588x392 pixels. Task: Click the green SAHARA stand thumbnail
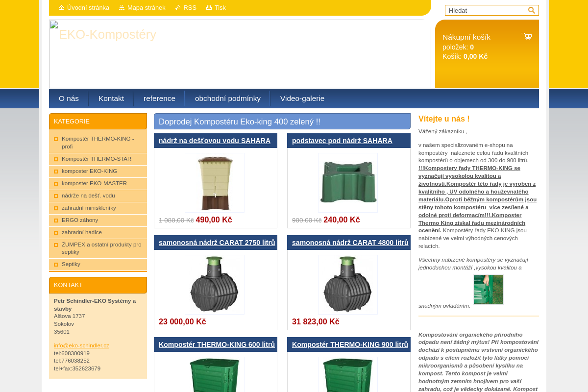coord(348,183)
